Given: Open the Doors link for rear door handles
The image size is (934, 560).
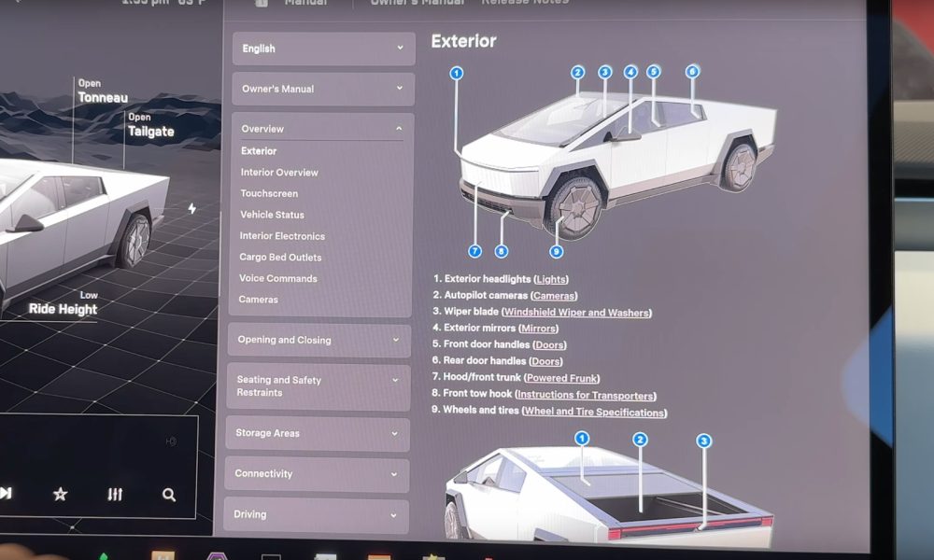Looking at the screenshot, I should tap(545, 361).
